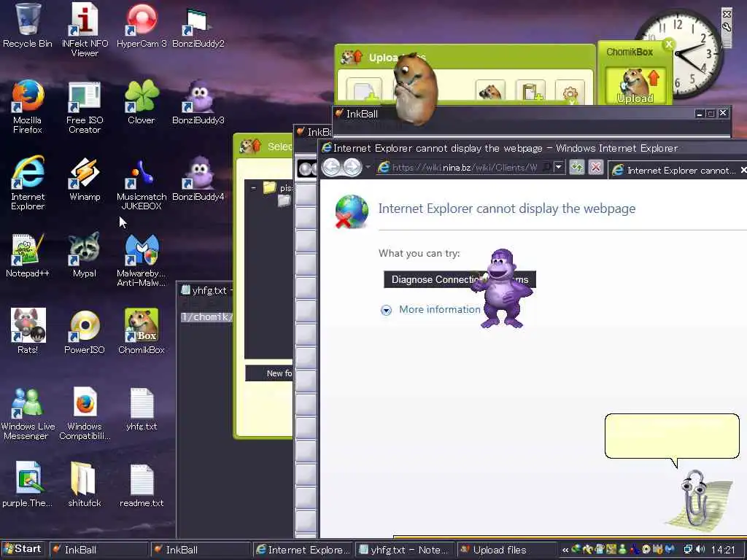
Task: Open the Malwarebytes Anti-Malware shortcut
Action: [142, 260]
